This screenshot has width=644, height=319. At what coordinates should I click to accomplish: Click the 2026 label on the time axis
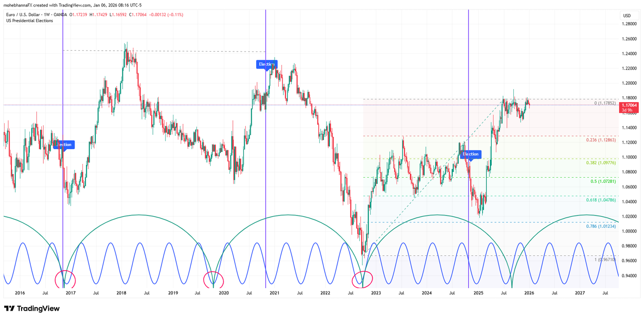coord(530,292)
